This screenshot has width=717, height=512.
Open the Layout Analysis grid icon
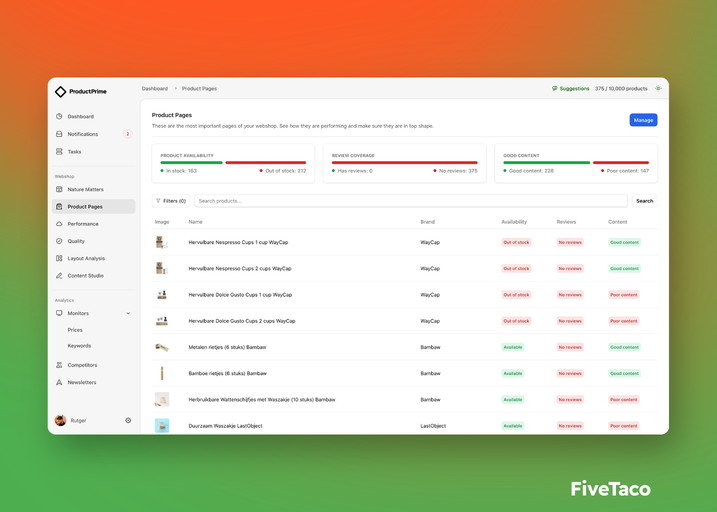(59, 258)
